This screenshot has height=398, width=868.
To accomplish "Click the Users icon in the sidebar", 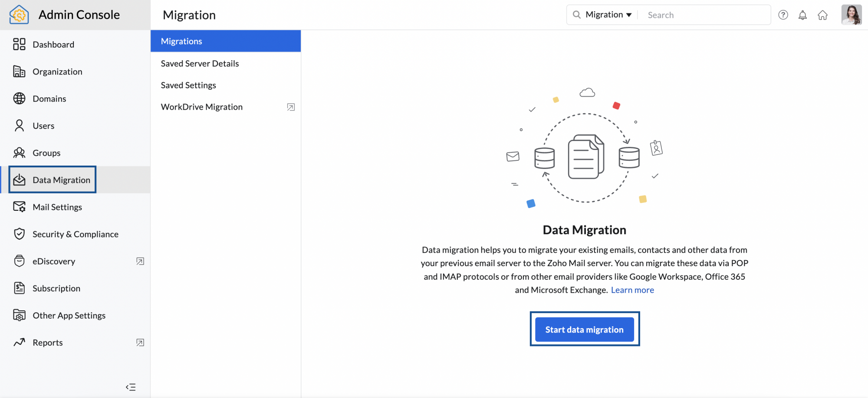I will 19,125.
